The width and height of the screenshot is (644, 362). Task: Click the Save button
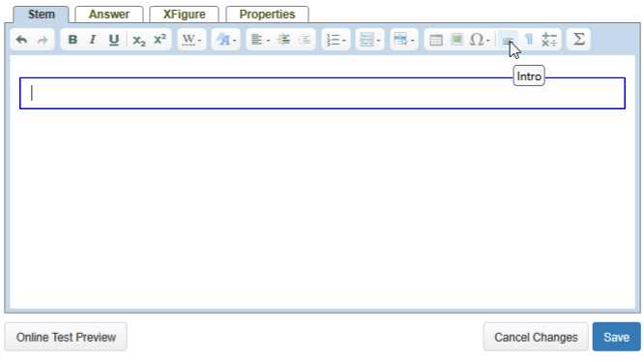(617, 337)
